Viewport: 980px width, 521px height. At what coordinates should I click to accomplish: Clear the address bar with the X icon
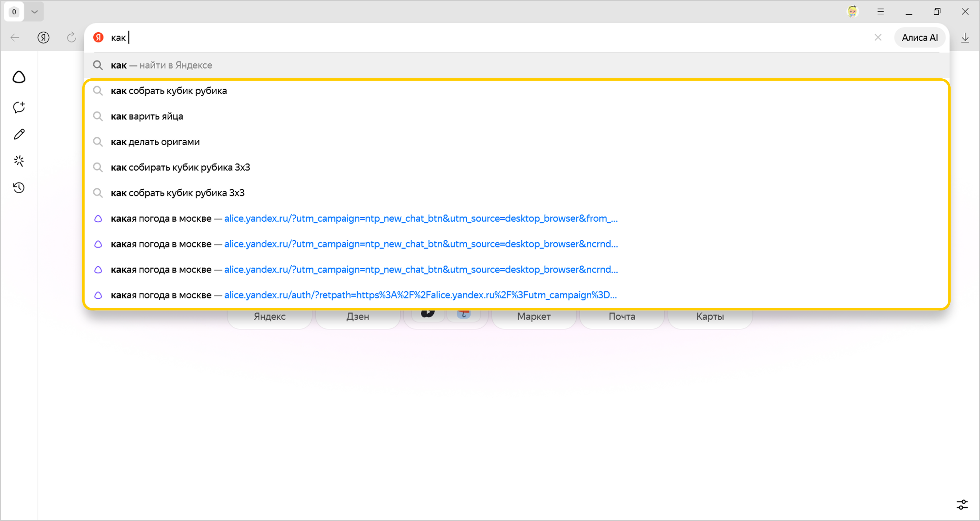(878, 37)
